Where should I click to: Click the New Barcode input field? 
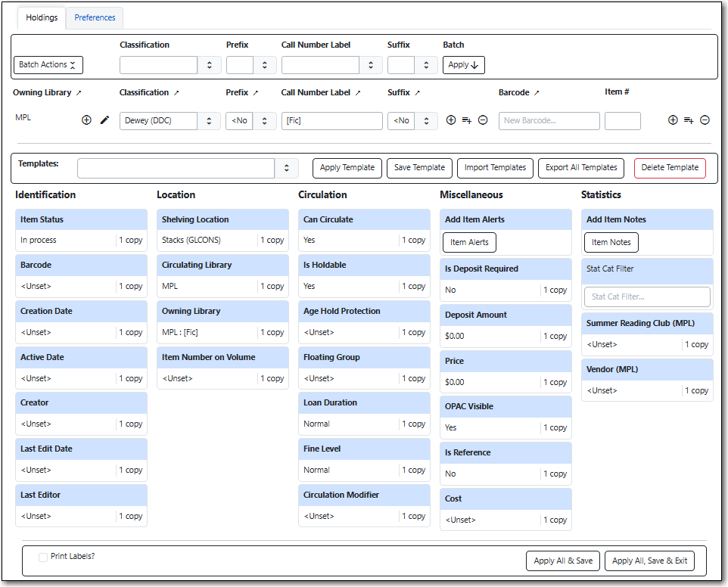[549, 121]
